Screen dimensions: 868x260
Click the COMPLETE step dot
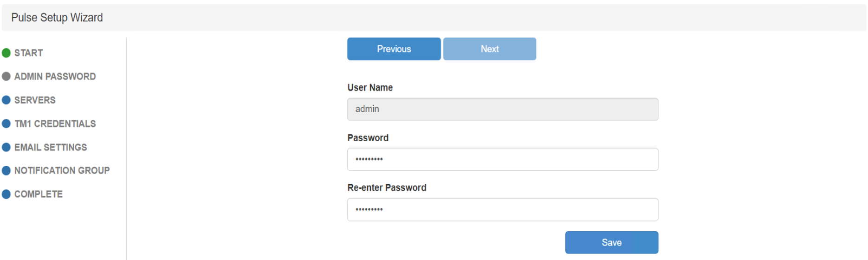click(6, 195)
